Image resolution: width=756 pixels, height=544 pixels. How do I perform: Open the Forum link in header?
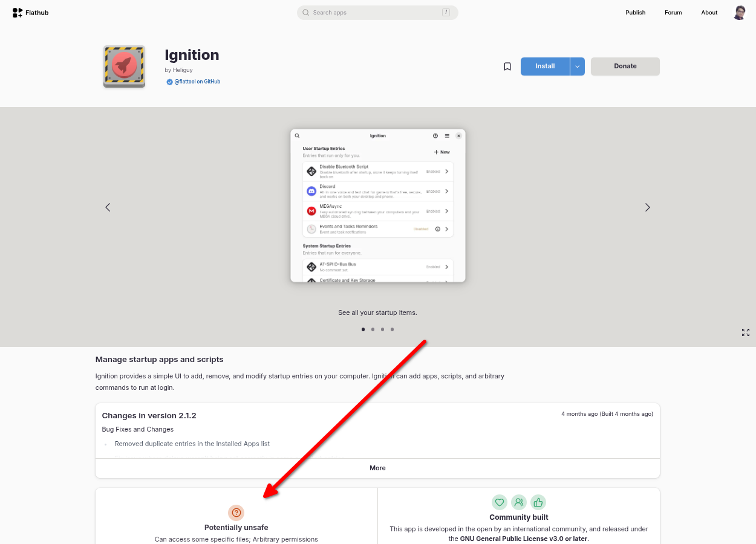673,13
